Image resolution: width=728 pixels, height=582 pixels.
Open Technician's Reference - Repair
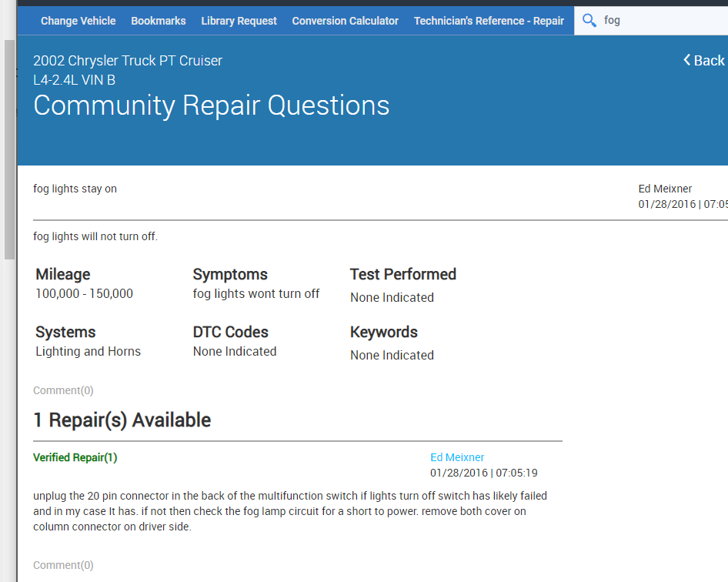click(489, 21)
